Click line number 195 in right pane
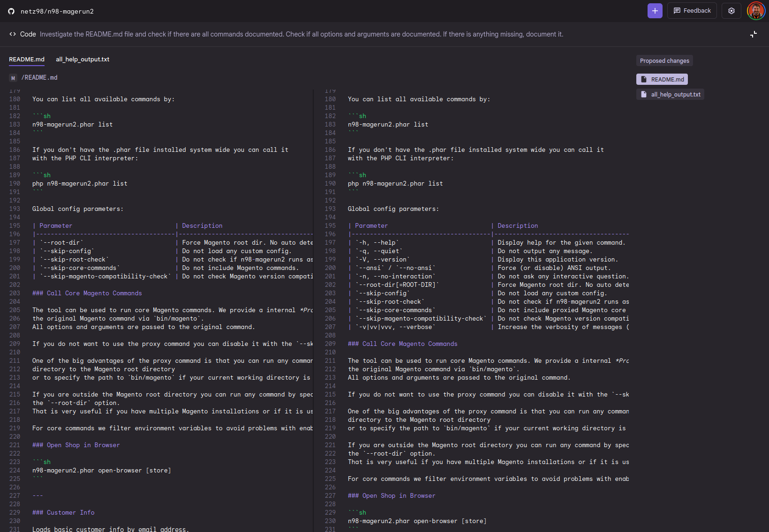Screen dimensions: 769x532 (x=330, y=226)
